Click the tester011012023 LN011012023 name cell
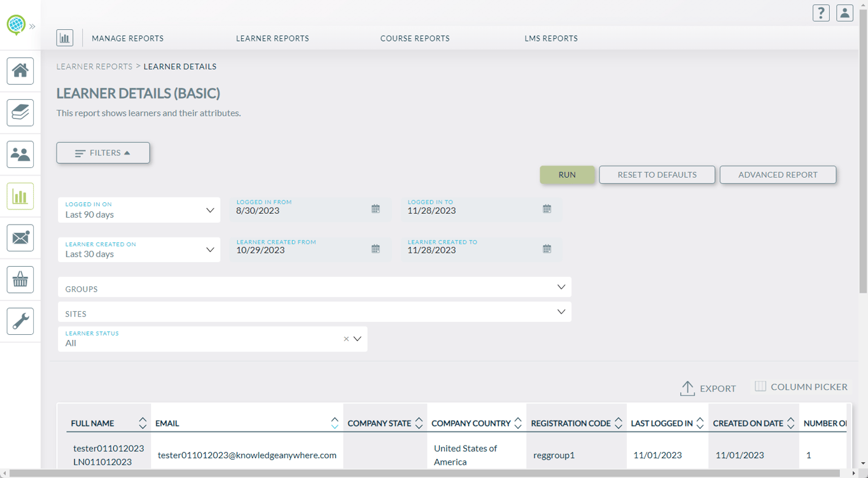The width and height of the screenshot is (868, 478). click(108, 455)
